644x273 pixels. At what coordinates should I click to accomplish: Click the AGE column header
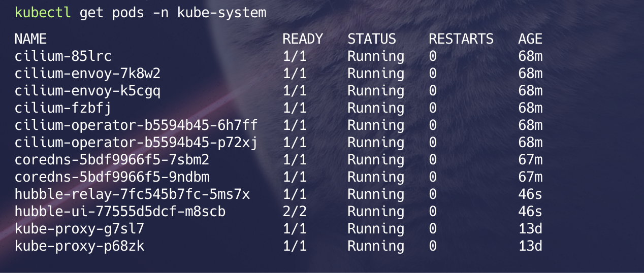point(530,39)
